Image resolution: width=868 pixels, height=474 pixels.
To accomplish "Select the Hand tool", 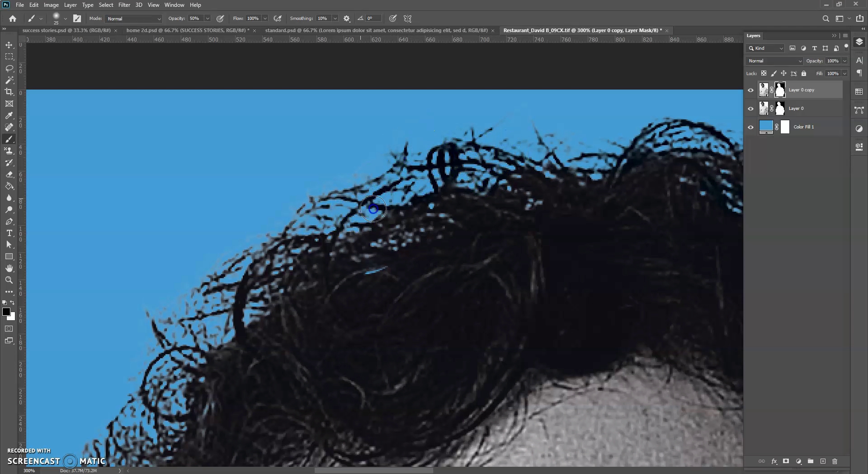I will [9, 268].
